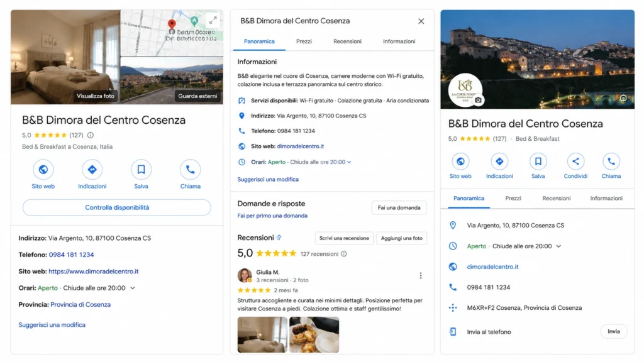Click 0984 181 1234 in right card

point(488,287)
